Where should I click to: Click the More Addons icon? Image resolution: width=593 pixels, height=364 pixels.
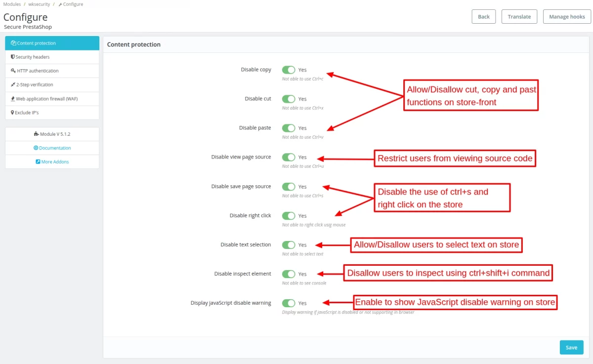(38, 162)
